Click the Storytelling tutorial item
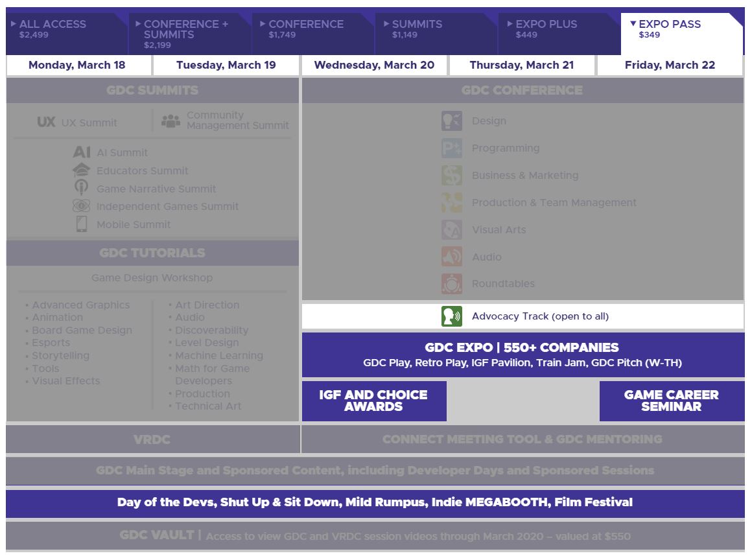 (60, 356)
